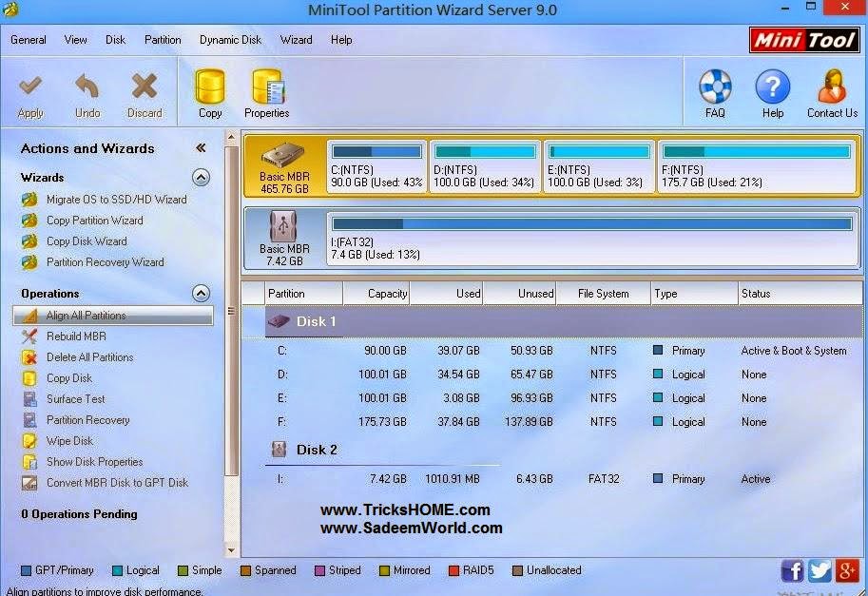
Task: Open the Disk menu
Action: point(115,40)
